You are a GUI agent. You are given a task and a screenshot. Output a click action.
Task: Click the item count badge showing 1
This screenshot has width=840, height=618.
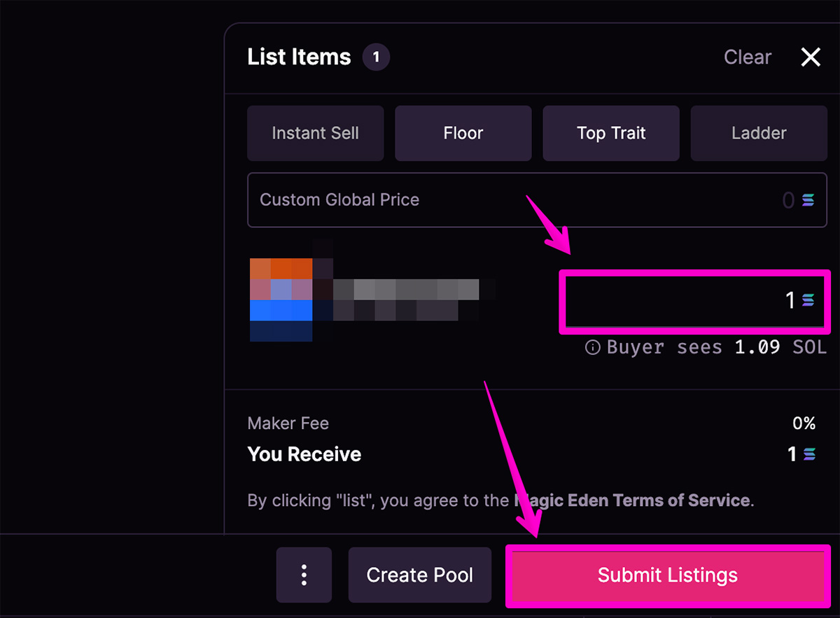click(x=376, y=57)
